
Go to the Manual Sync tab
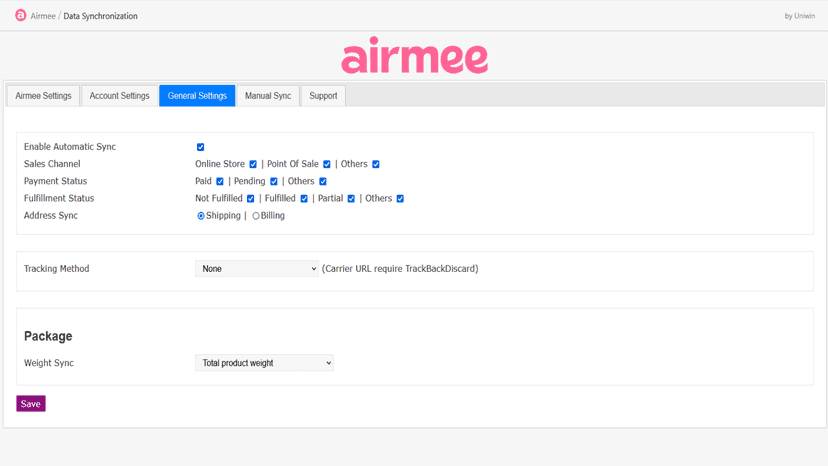point(268,96)
